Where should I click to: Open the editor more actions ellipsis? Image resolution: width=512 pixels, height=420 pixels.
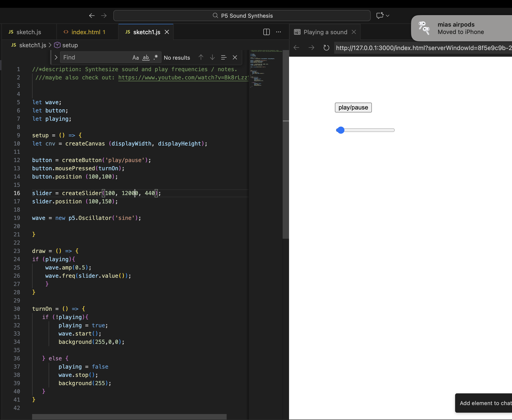(x=278, y=32)
